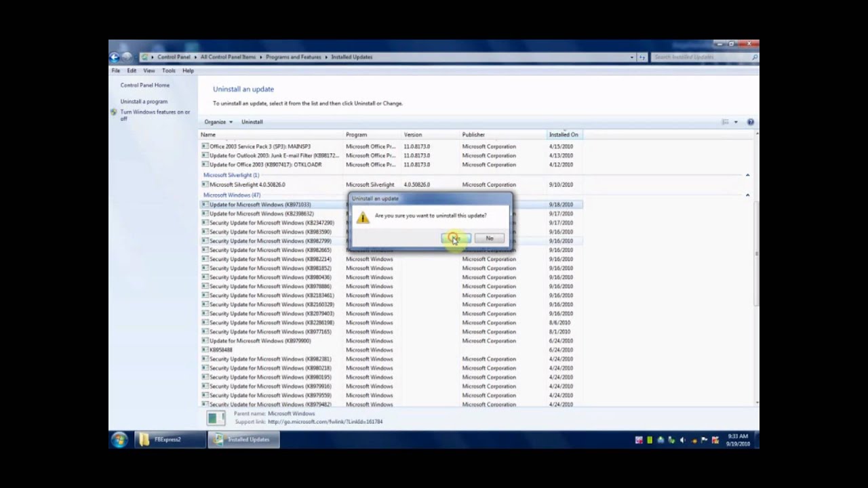The image size is (868, 488).
Task: Click the Action Center flag tray icon
Action: [704, 440]
